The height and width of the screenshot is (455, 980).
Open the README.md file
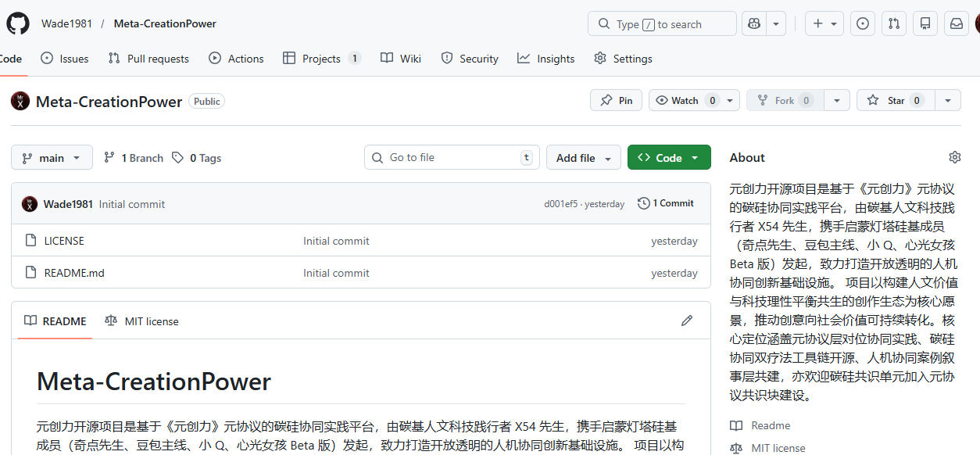tap(74, 273)
